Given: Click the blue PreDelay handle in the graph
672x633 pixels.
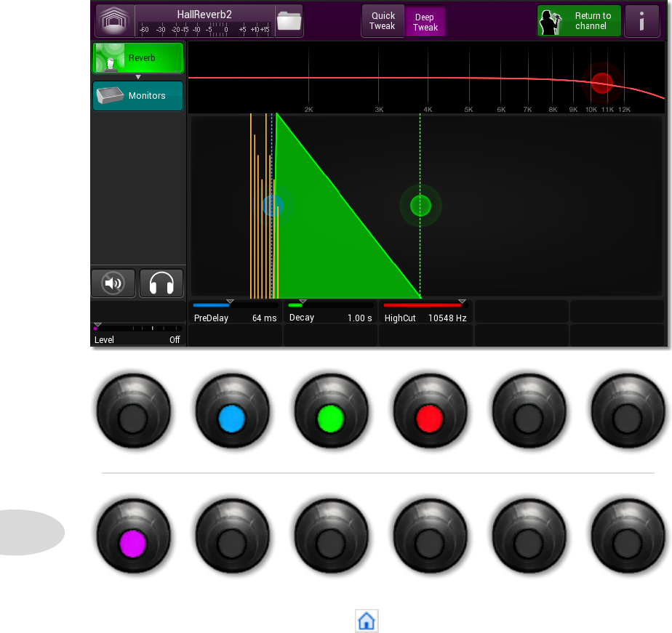Looking at the screenshot, I should click(x=273, y=206).
